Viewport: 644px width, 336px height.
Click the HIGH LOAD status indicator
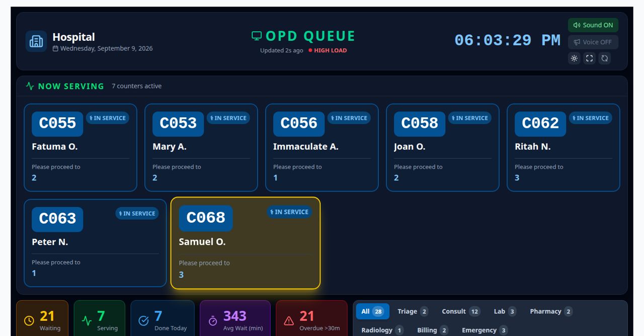[x=328, y=50]
